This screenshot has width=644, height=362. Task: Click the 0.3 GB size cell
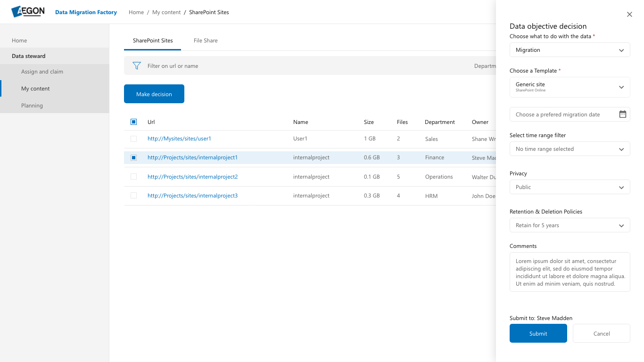coord(372,196)
